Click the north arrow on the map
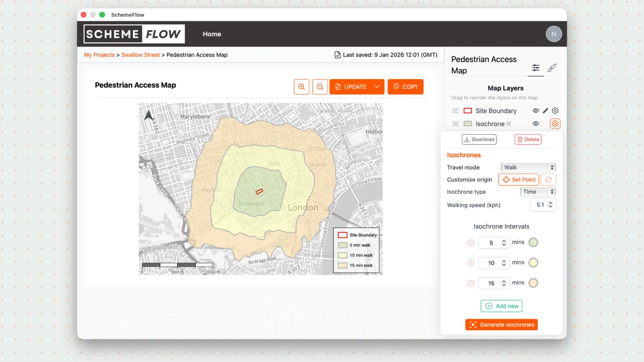 tap(149, 115)
